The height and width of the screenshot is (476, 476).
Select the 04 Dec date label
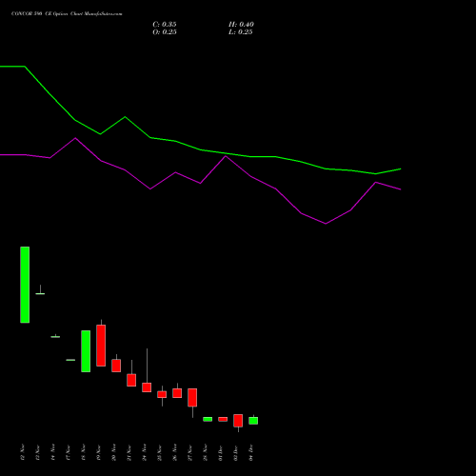[x=251, y=453]
